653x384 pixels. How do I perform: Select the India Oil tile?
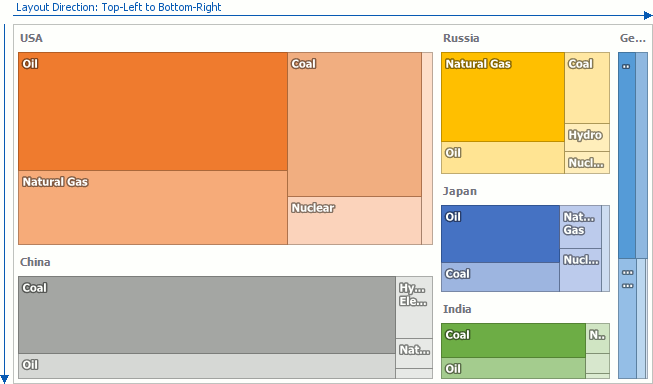click(x=513, y=368)
